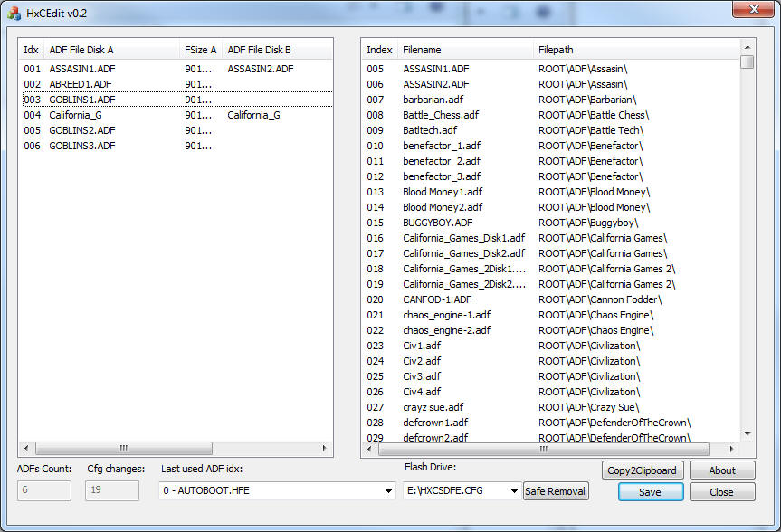Viewport: 781px width, 532px height.
Task: Close the HxCEdit window with X button
Action: click(754, 9)
